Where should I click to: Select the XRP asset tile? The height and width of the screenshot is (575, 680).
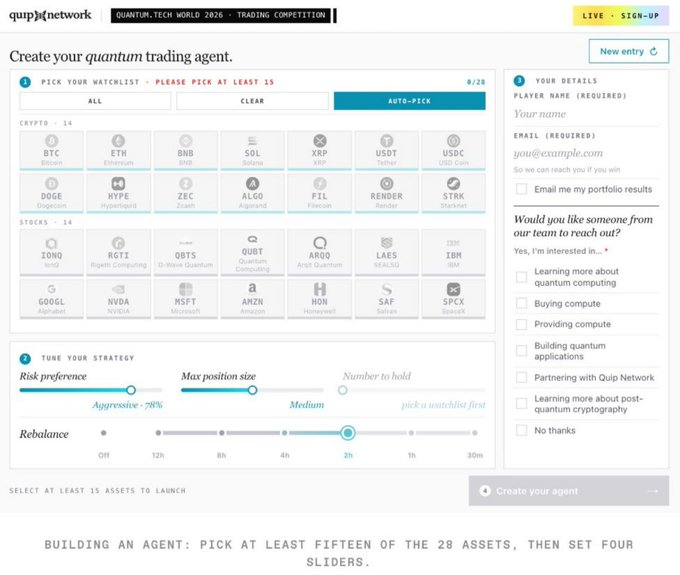(320, 150)
